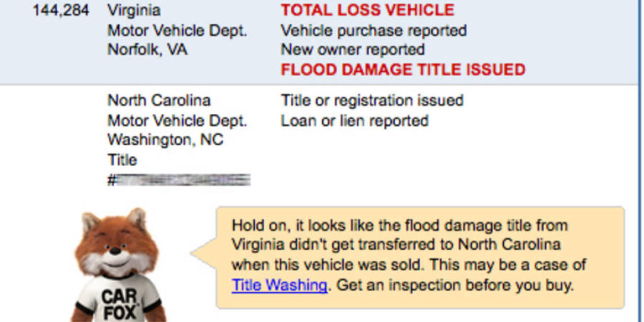Click Loan or lien reported entry
The width and height of the screenshot is (644, 322).
[355, 121]
